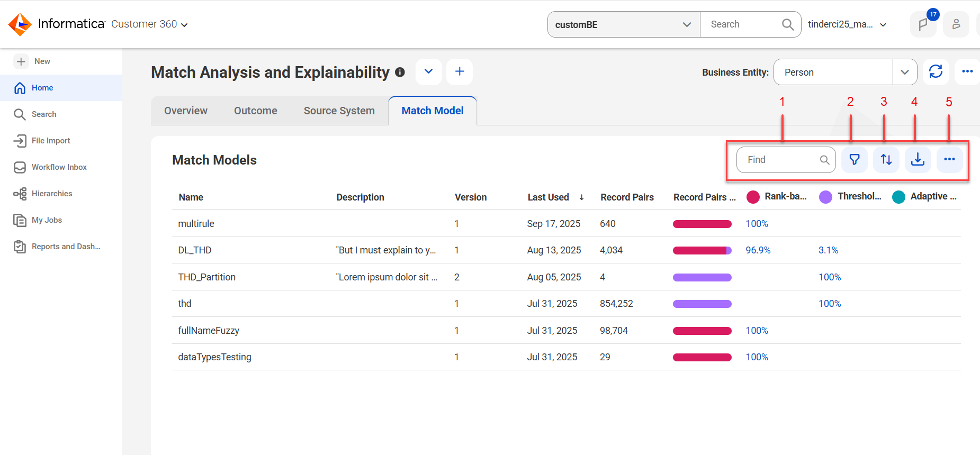Open notifications flag icon with badge 17
This screenshot has height=455, width=980.
tap(923, 24)
